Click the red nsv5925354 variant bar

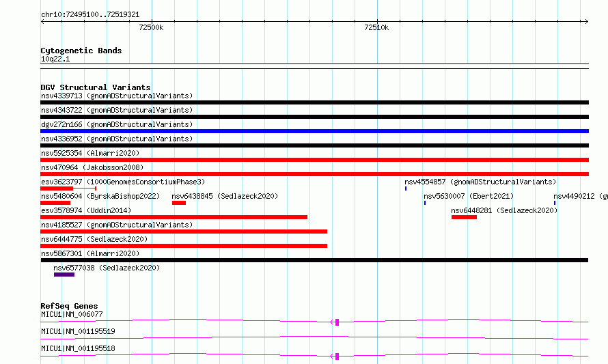pos(314,160)
